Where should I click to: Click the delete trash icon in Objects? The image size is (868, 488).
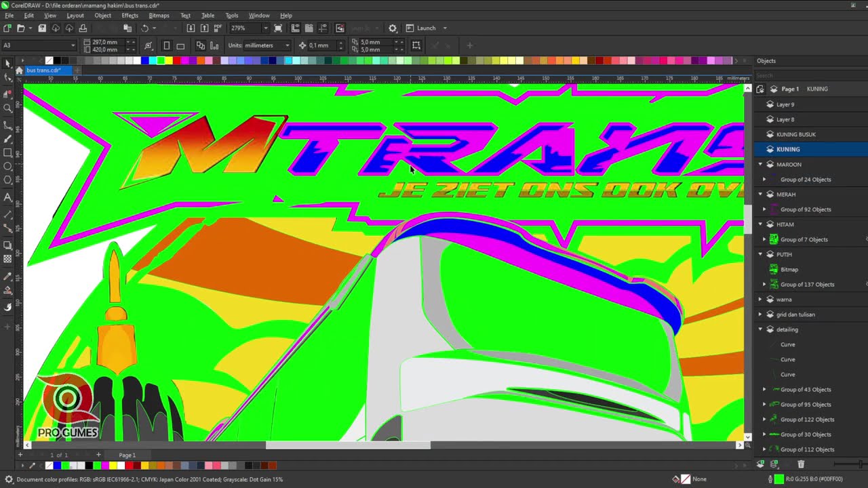point(801,464)
